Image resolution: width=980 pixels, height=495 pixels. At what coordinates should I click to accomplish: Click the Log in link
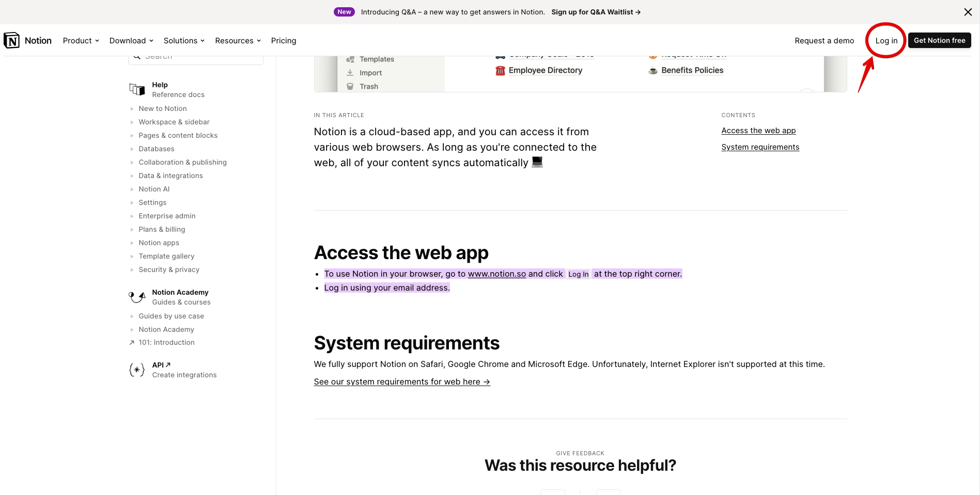[886, 41]
